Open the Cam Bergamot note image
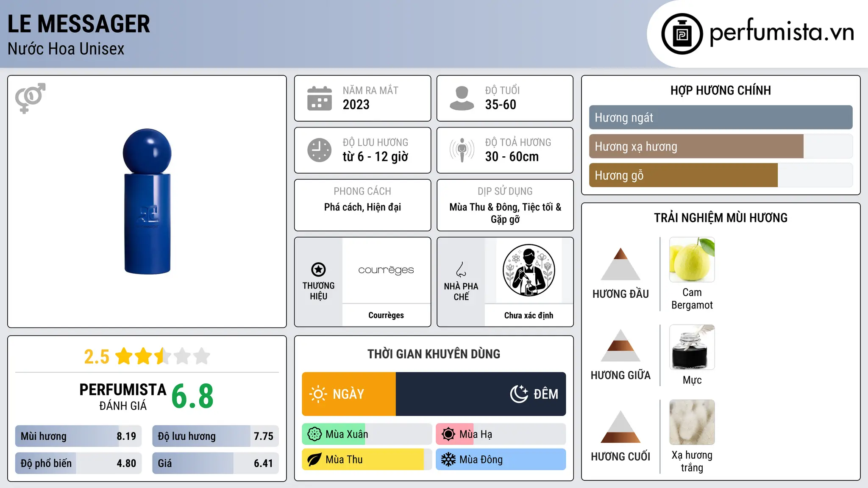This screenshot has height=488, width=868. [x=692, y=260]
